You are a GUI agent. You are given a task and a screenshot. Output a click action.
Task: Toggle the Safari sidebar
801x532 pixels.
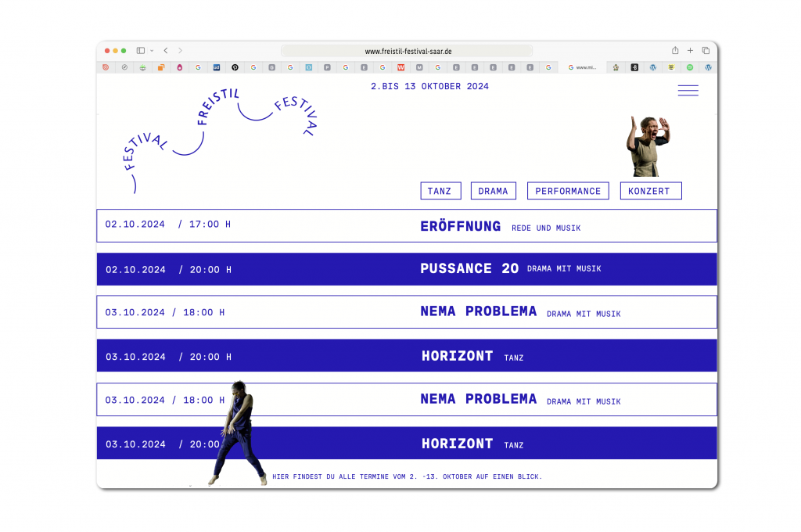point(141,51)
